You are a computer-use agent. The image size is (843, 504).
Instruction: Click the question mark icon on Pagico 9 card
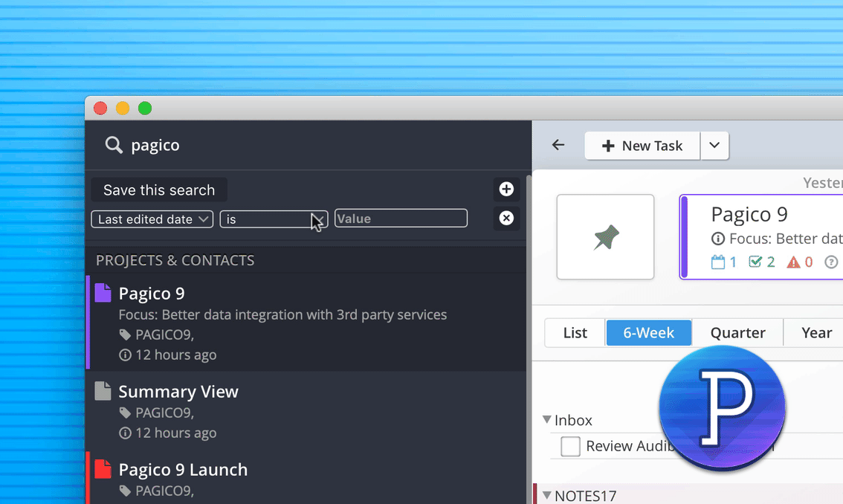(831, 262)
